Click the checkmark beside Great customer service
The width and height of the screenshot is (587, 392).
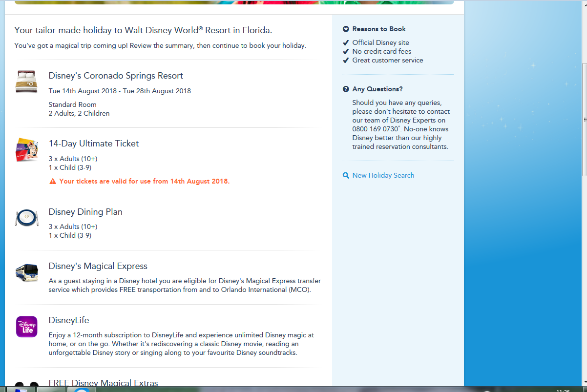point(346,60)
